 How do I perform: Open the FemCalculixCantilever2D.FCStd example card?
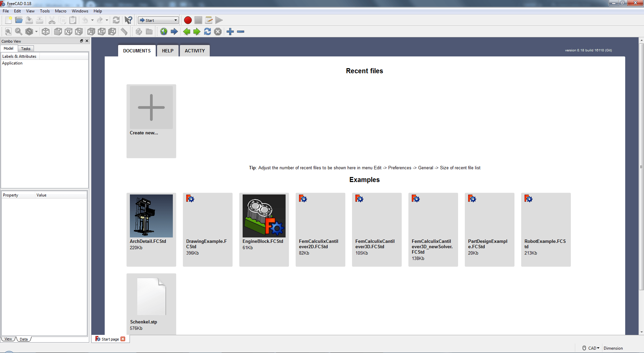coord(320,229)
